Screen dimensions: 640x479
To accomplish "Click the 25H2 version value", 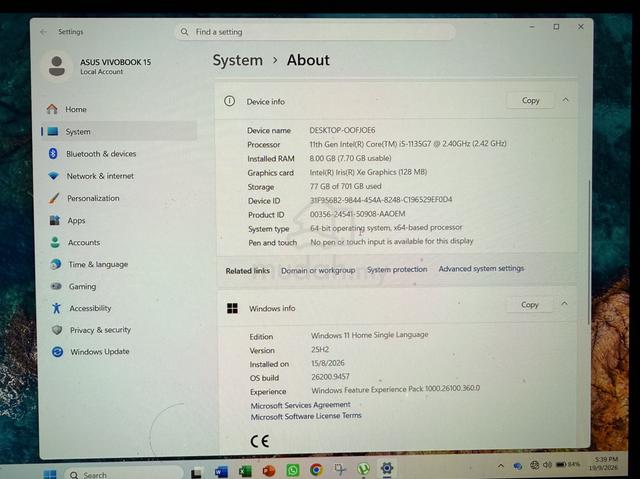I will pos(320,350).
